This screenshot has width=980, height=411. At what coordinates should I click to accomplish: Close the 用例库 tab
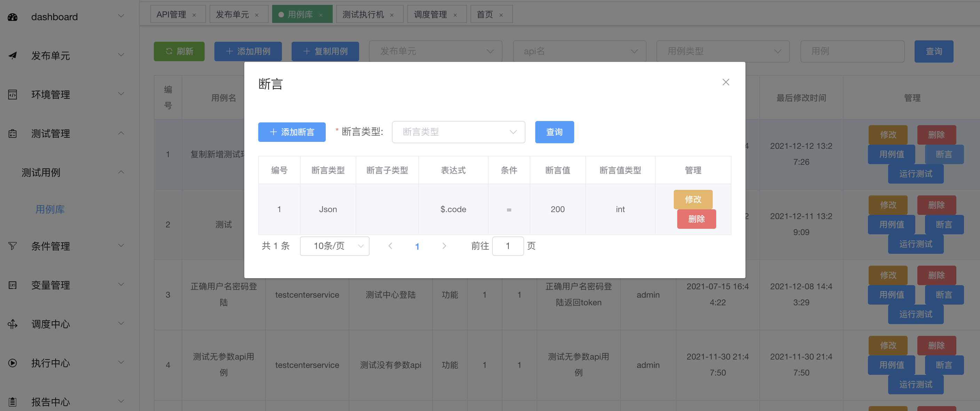pyautogui.click(x=321, y=15)
